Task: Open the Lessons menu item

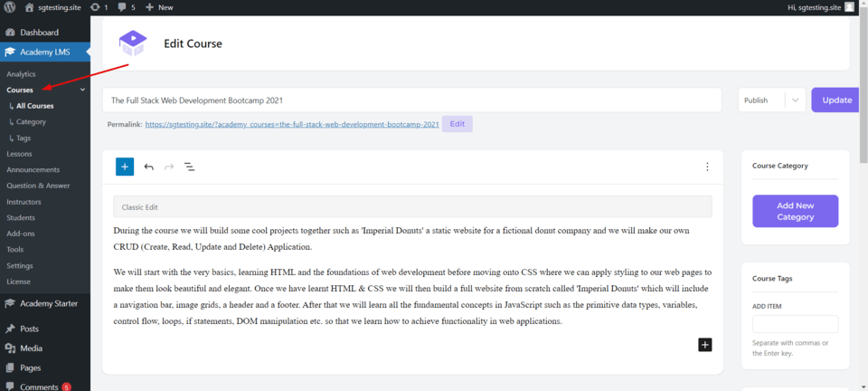Action: coord(19,154)
